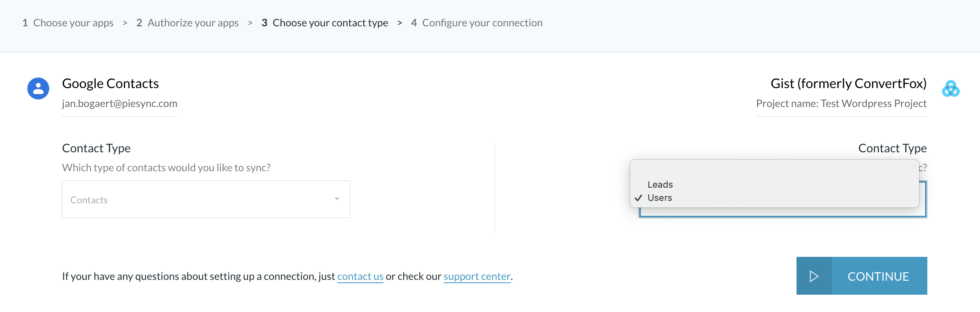Screen dimensions: 980x312
Task: Expand the Contacts dropdown arrow
Action: (x=337, y=199)
